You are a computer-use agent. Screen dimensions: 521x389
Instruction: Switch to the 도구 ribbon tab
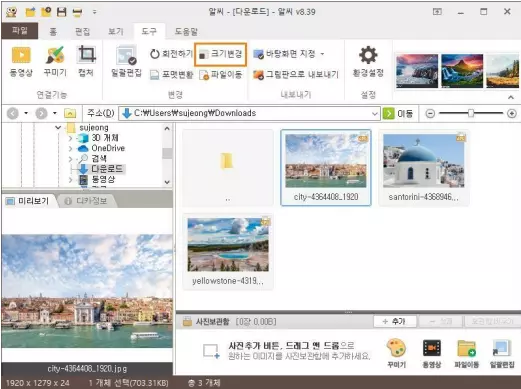[x=149, y=32]
